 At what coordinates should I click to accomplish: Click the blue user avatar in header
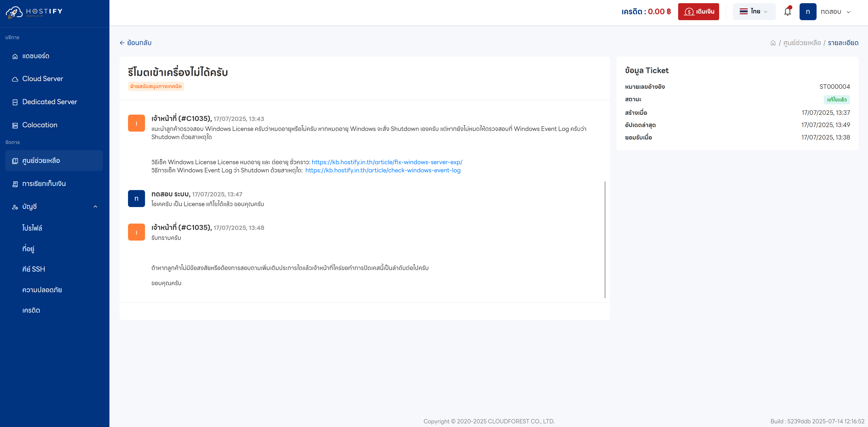click(808, 12)
